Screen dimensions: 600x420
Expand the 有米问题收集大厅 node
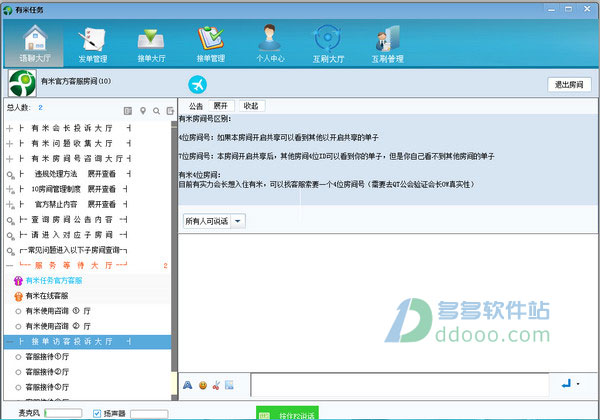pos(10,143)
